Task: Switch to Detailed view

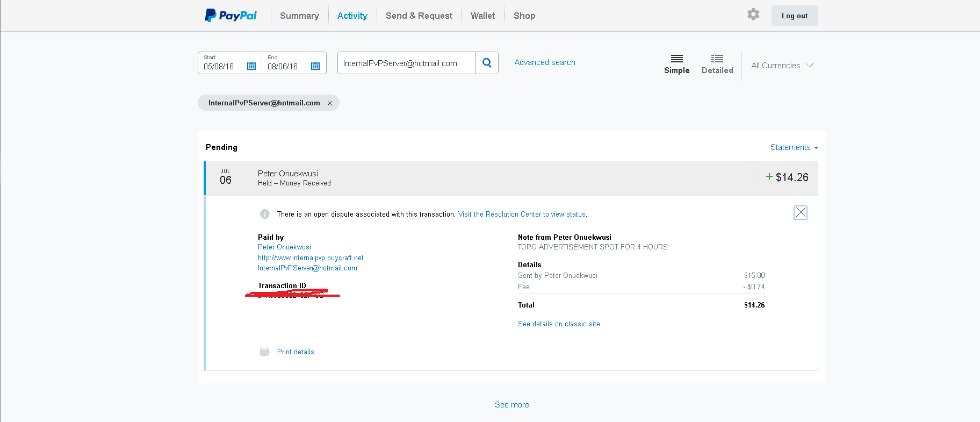Action: click(717, 65)
